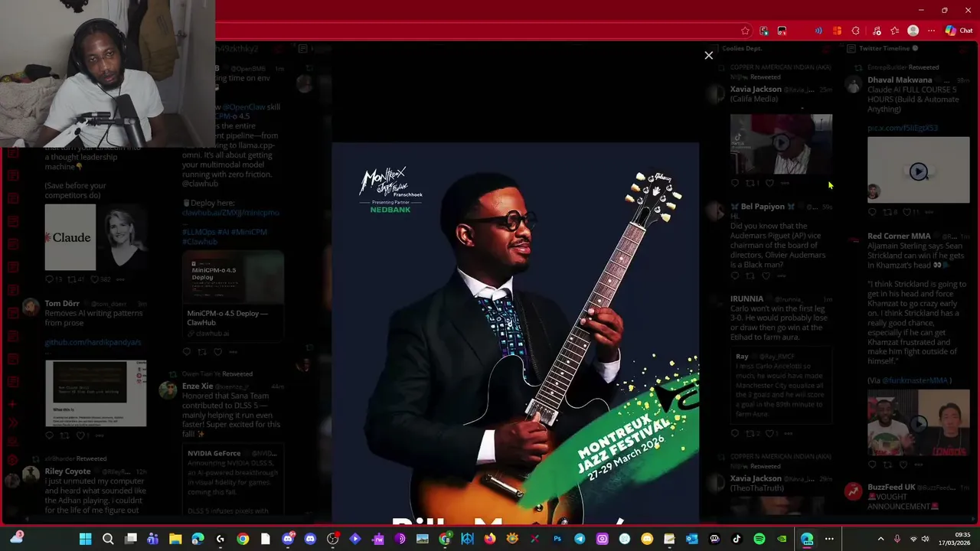Open File Explorer from the taskbar

175,539
